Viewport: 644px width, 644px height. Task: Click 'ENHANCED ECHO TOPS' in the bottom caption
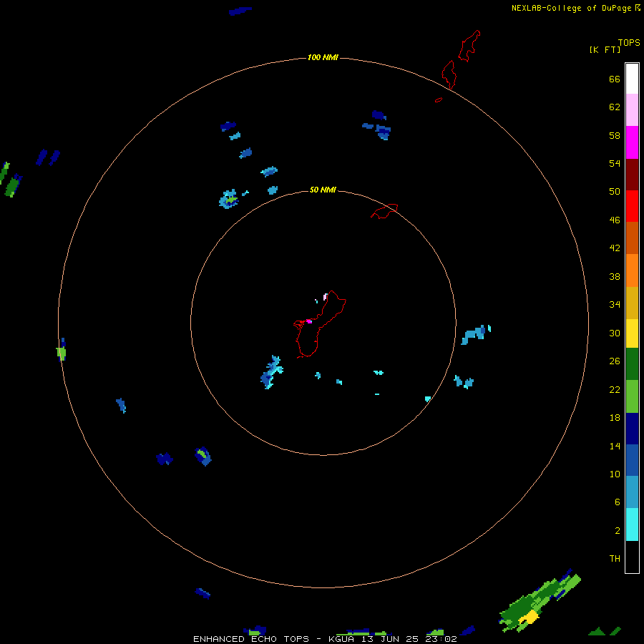coord(251,639)
